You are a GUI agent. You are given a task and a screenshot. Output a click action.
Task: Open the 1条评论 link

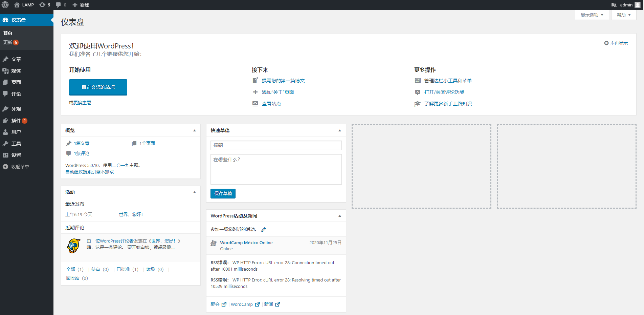82,154
